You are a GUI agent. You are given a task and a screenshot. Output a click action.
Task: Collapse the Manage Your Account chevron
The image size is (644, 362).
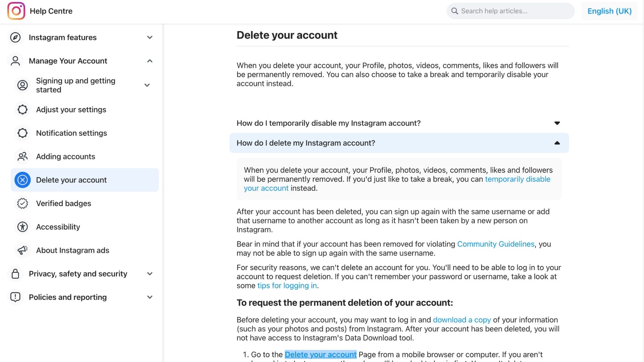point(150,61)
